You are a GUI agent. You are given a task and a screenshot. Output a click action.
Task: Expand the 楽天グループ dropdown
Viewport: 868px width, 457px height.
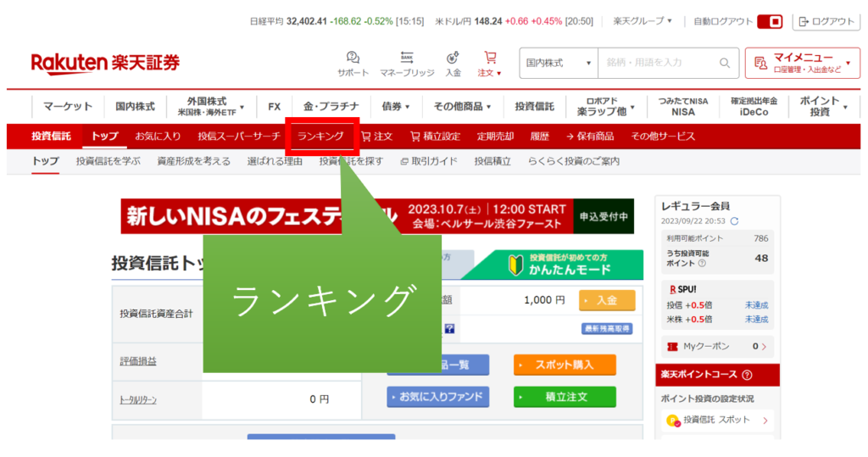click(643, 21)
